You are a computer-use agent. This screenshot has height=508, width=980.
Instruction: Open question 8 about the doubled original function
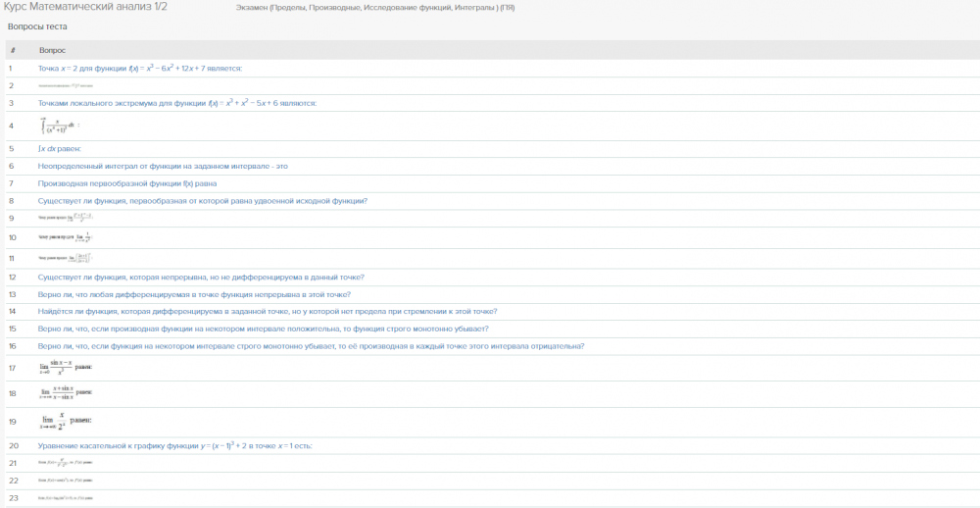203,201
